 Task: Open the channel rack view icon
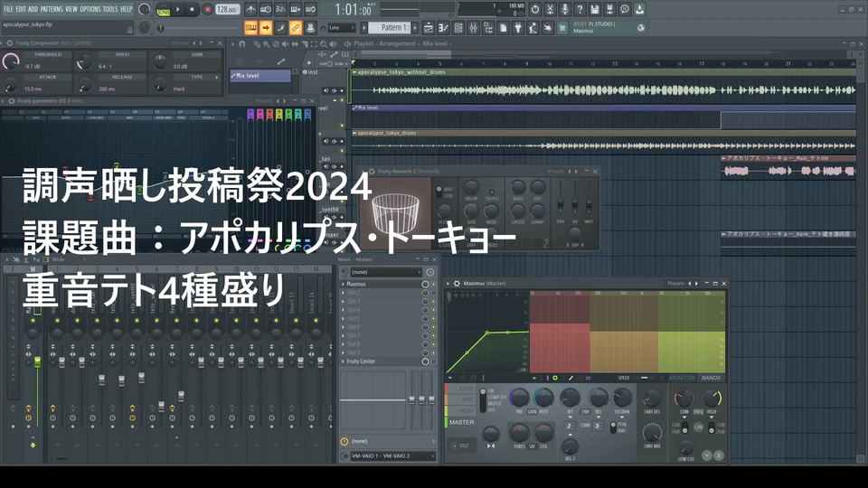pos(458,28)
